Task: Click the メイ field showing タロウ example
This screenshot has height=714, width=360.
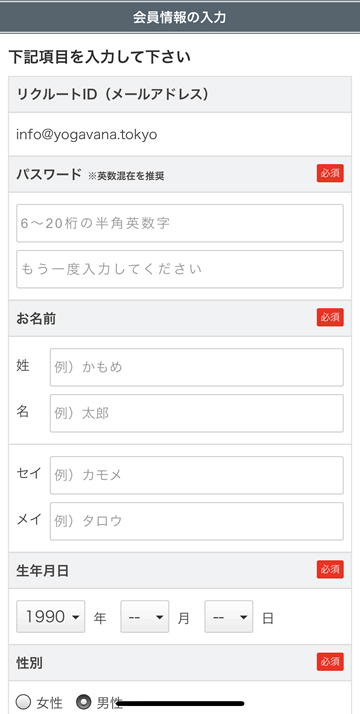Action: [x=197, y=521]
